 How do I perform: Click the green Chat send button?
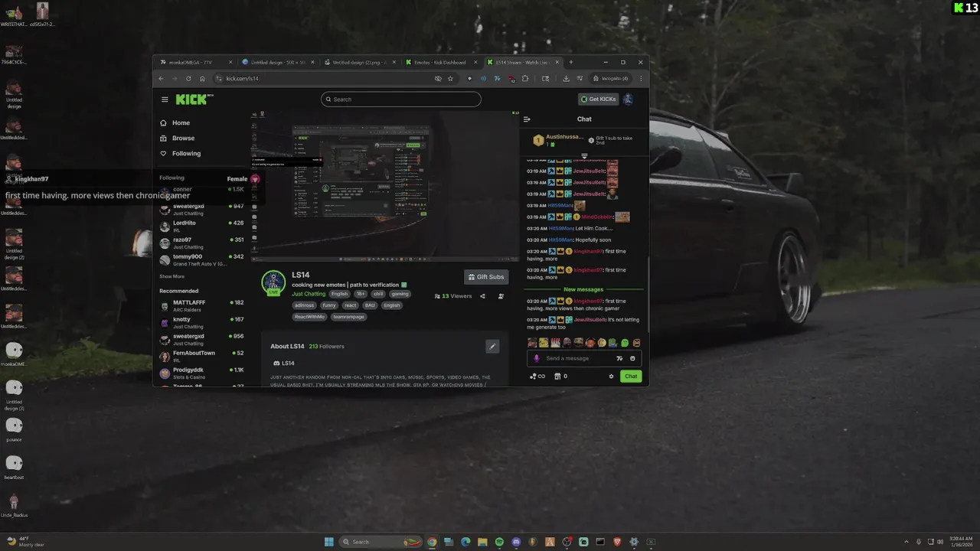click(631, 377)
